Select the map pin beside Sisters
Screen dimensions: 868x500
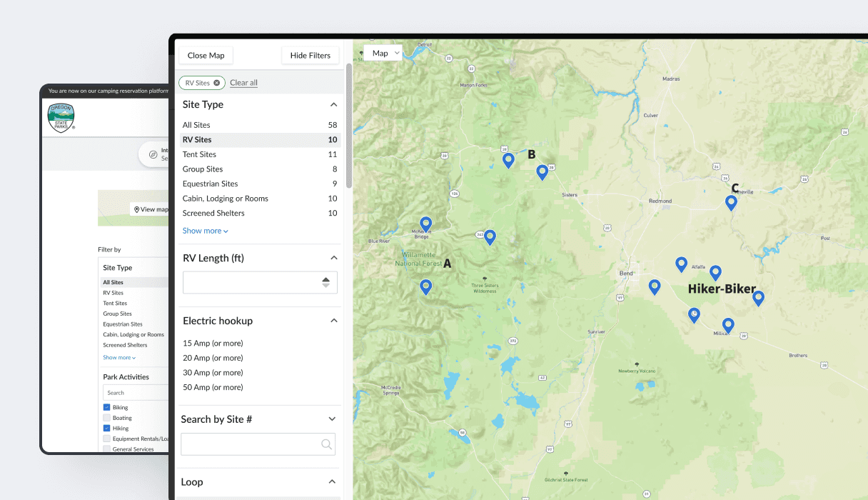542,172
